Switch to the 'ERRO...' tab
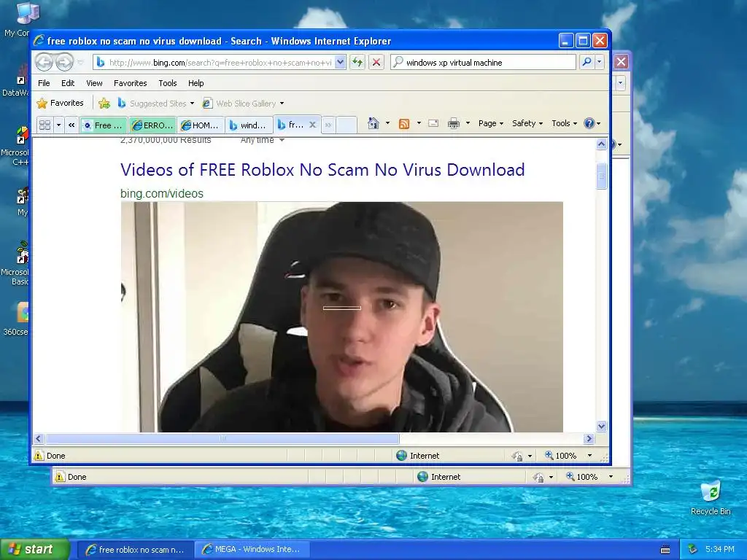Screen dimensions: 747x560 [152, 125]
